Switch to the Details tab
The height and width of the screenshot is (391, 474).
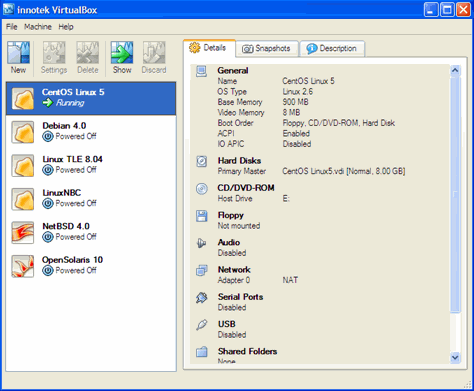[x=209, y=48]
